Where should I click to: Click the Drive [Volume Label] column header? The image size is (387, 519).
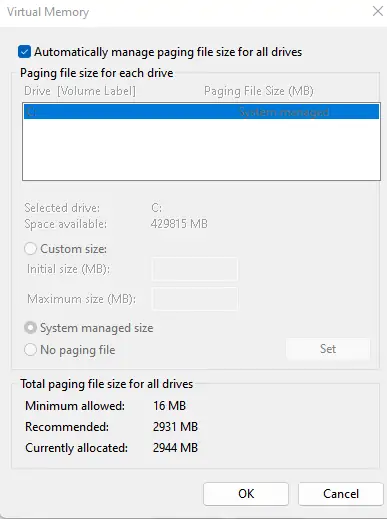pos(80,91)
